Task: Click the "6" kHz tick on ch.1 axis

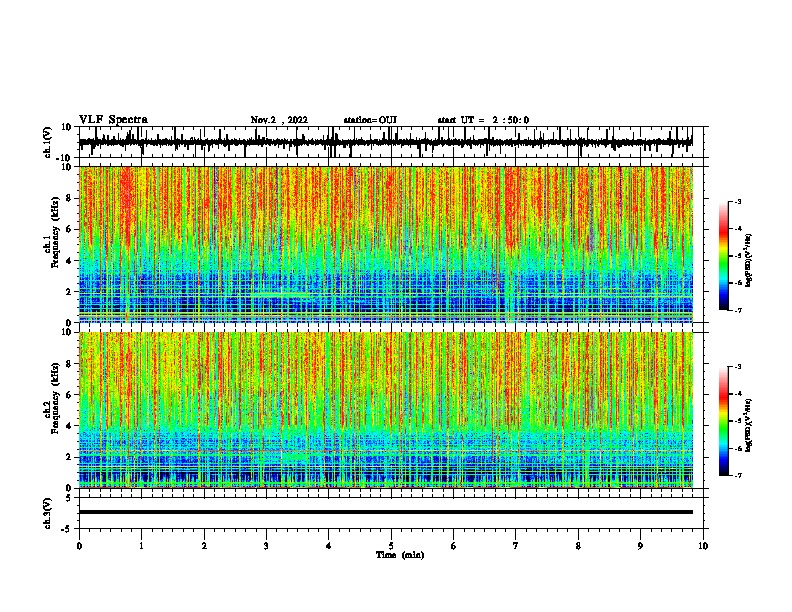Action: [69, 230]
